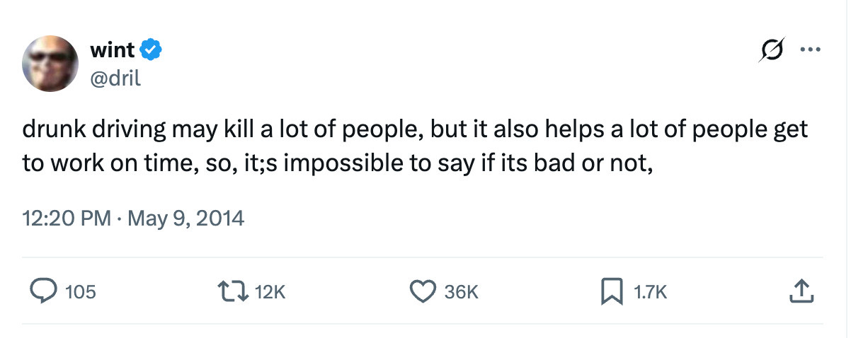Click the 36K likes count
This screenshot has width=868, height=338.
tap(461, 291)
